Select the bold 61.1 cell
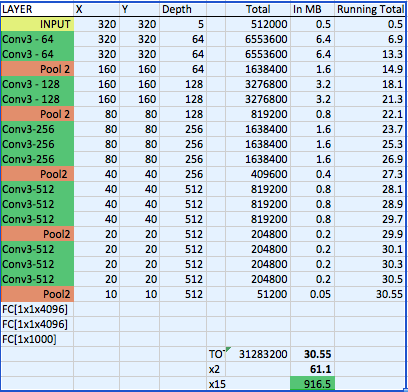Screen dimensions: 408x392 click(313, 369)
